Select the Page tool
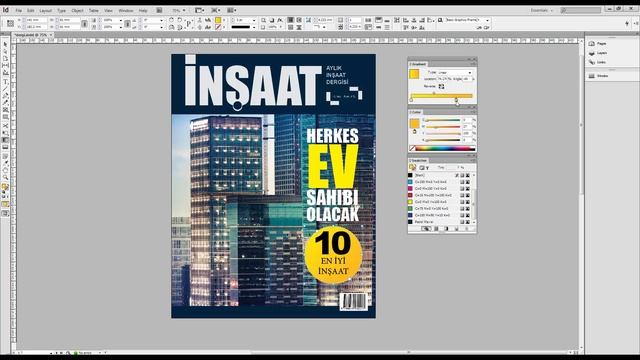Screen dimensions: 640x360 [5, 58]
